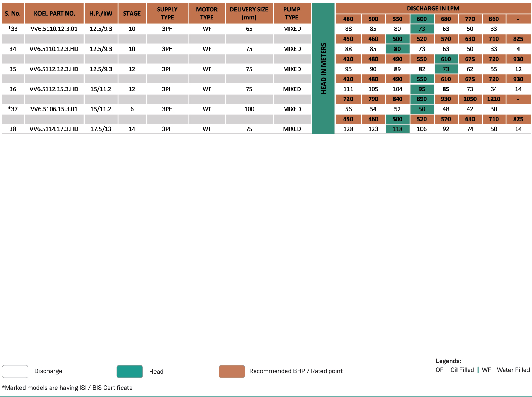
Task: Select the MOTOR TYPE column header
Action: point(207,14)
